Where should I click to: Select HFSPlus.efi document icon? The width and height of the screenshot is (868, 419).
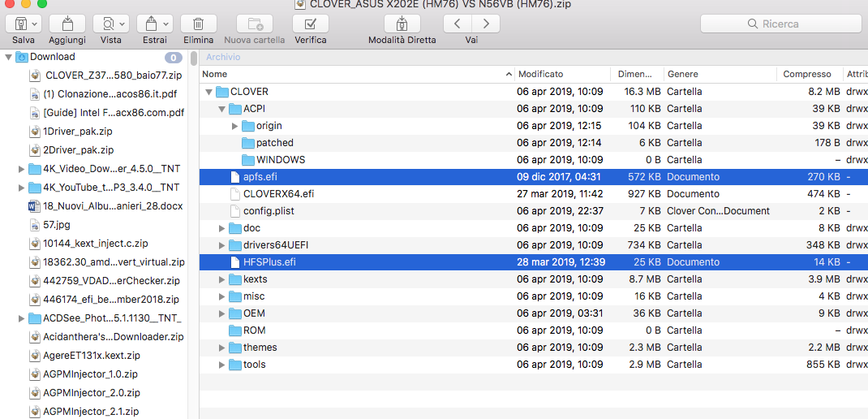234,262
